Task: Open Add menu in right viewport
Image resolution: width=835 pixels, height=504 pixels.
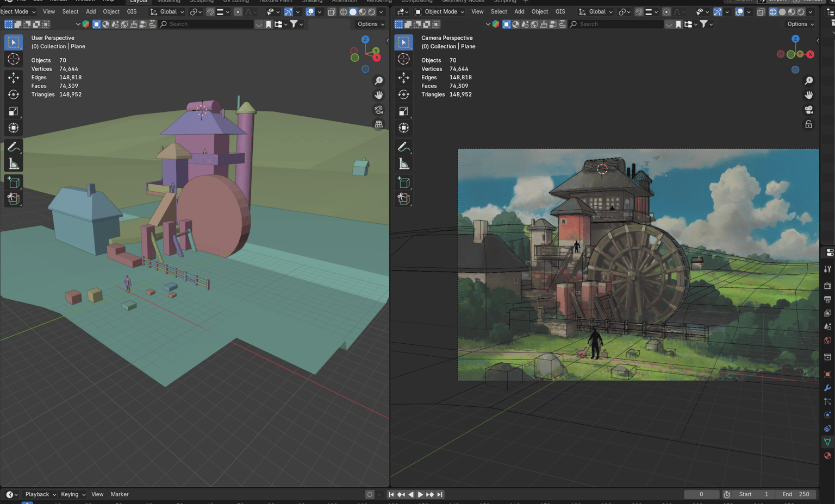Action: pyautogui.click(x=519, y=11)
